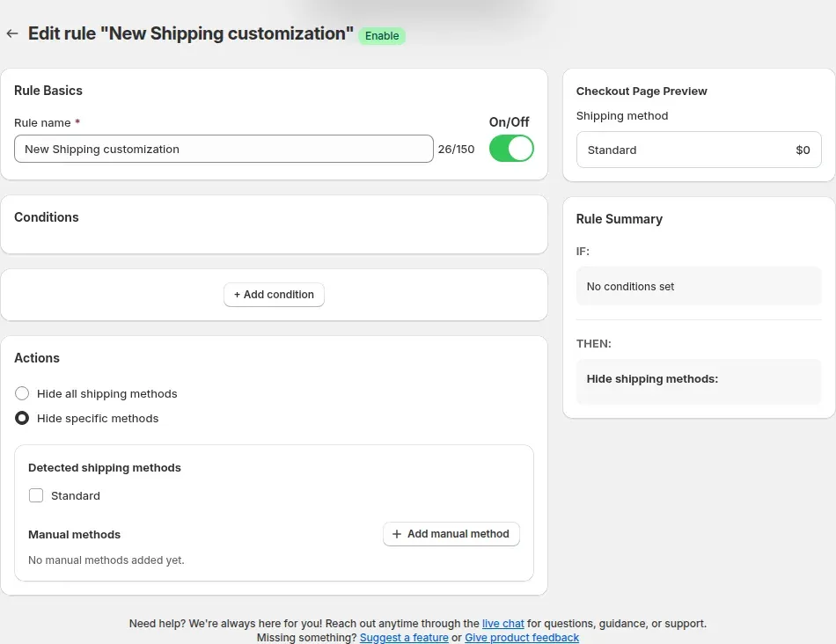Click the Detected shipping methods heading
This screenshot has width=836, height=644.
point(105,467)
